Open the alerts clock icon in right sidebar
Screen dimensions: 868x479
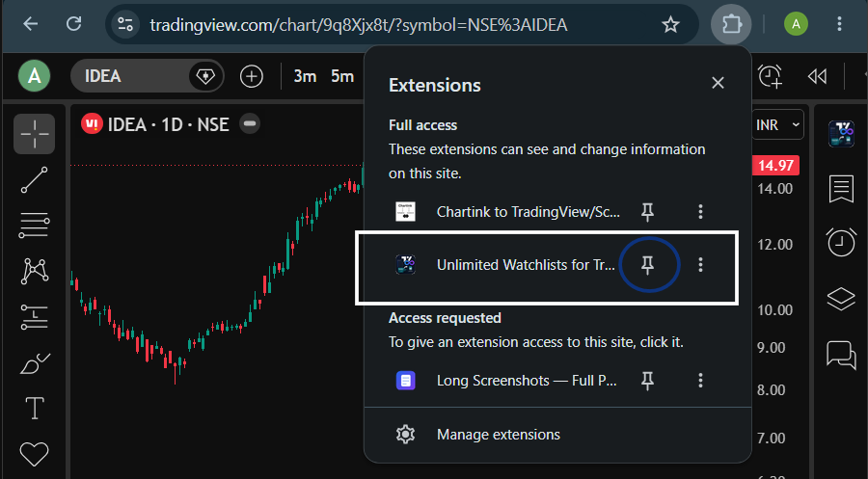pos(841,242)
